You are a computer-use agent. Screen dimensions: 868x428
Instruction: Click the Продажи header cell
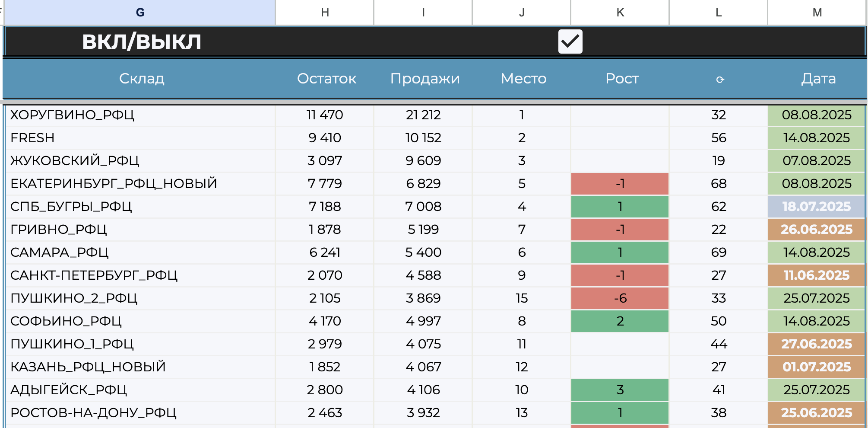424,79
